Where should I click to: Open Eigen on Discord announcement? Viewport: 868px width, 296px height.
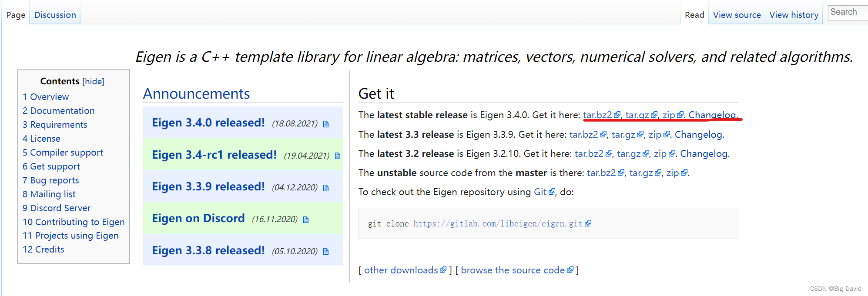[198, 218]
